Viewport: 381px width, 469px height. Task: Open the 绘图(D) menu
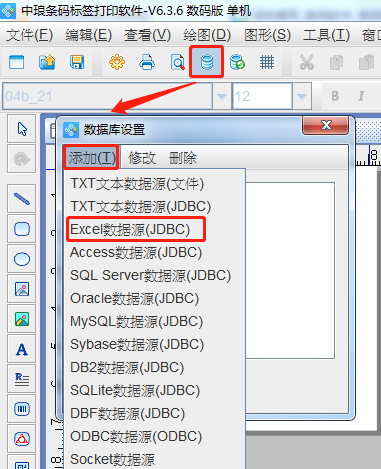[x=207, y=35]
